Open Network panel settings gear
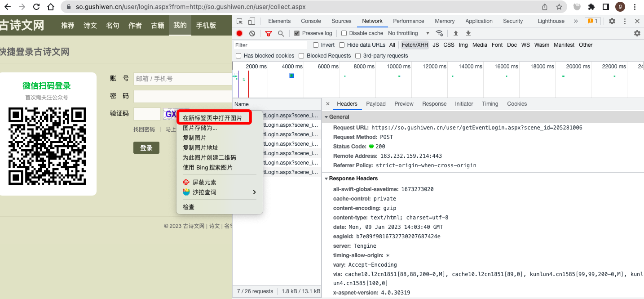The image size is (644, 299). pos(637,33)
